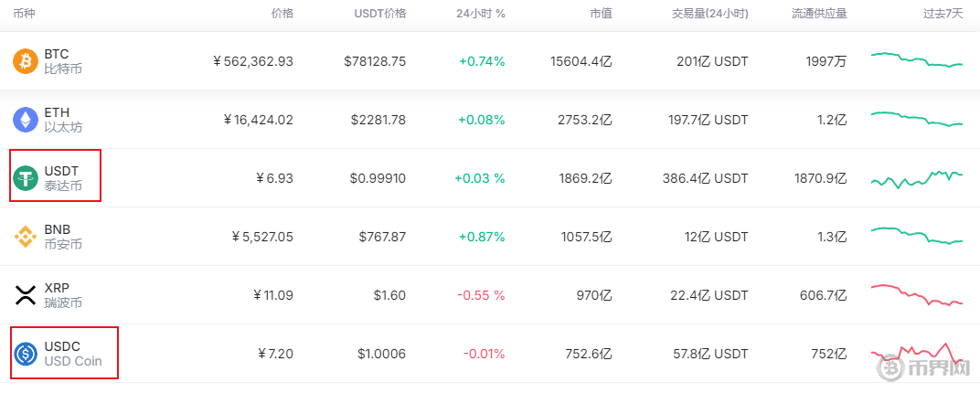This screenshot has width=980, height=393.
Task: Open the 以太坊 name link
Action: point(63,127)
